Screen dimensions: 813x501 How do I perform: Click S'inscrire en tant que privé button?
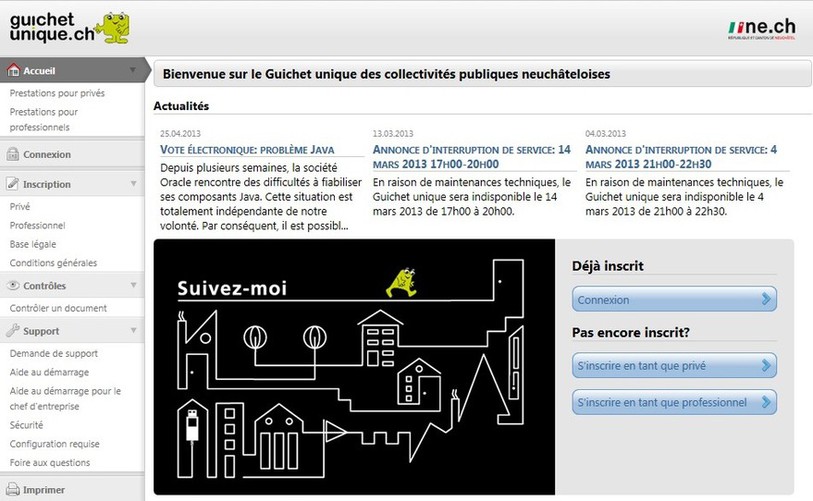(674, 366)
